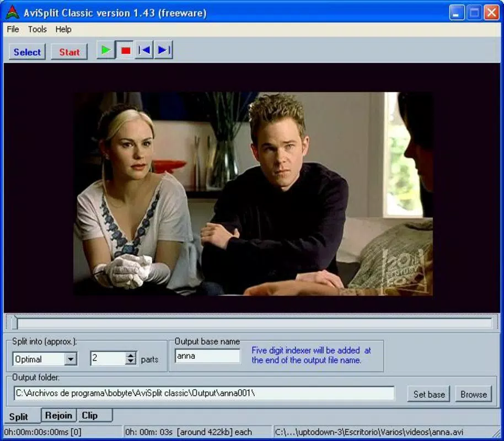Image resolution: width=504 pixels, height=441 pixels.
Task: Click the video preview frame
Action: (x=253, y=194)
